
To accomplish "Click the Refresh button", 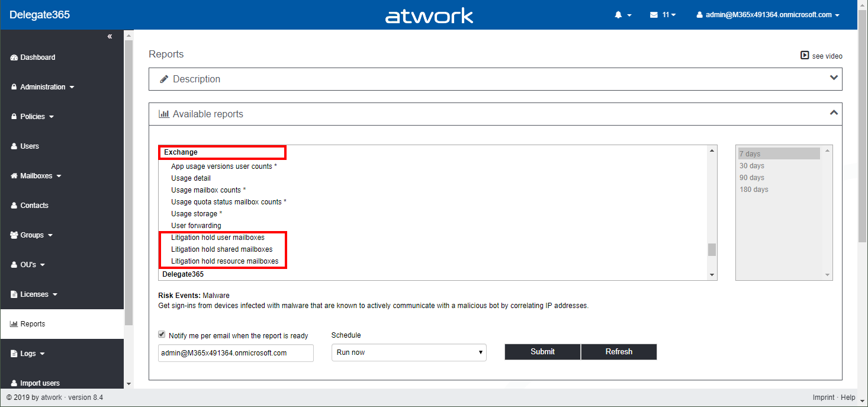I will click(619, 352).
